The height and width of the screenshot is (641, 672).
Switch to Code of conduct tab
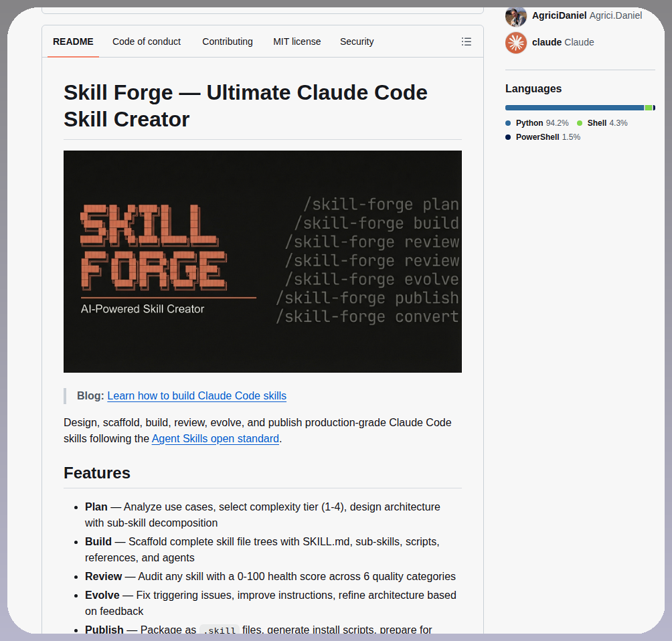coord(147,41)
